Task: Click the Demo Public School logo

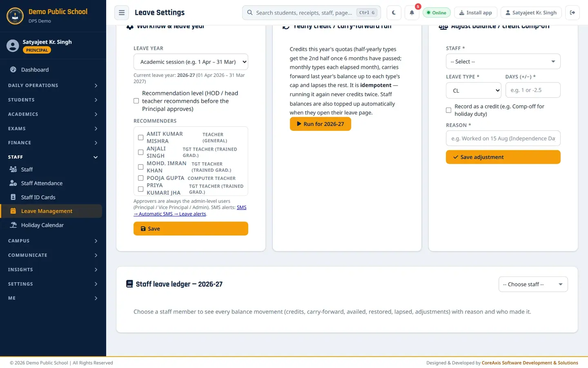Action: click(15, 16)
